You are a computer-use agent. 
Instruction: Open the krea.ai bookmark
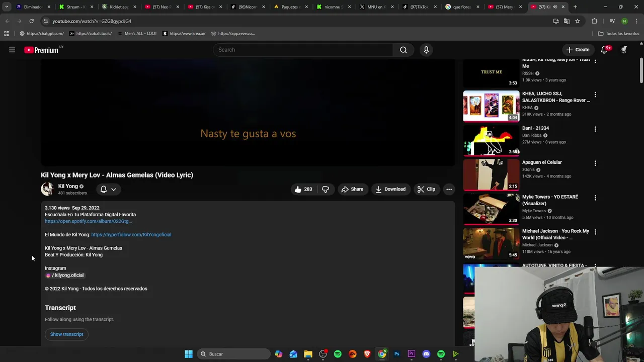pyautogui.click(x=184, y=34)
